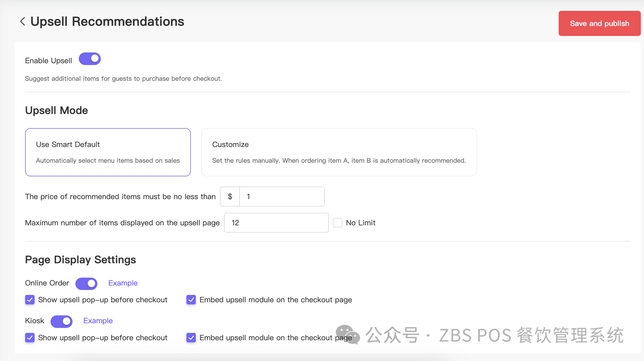
Task: Open the Online Order Example link
Action: (x=123, y=283)
